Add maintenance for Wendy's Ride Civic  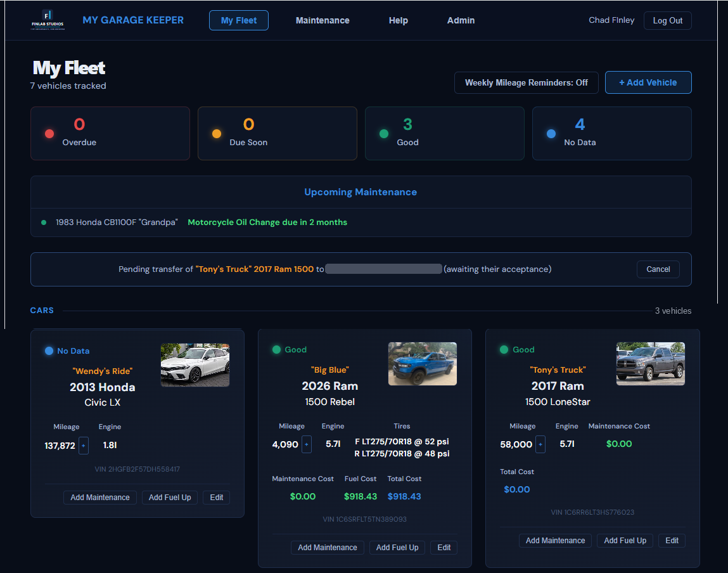100,498
